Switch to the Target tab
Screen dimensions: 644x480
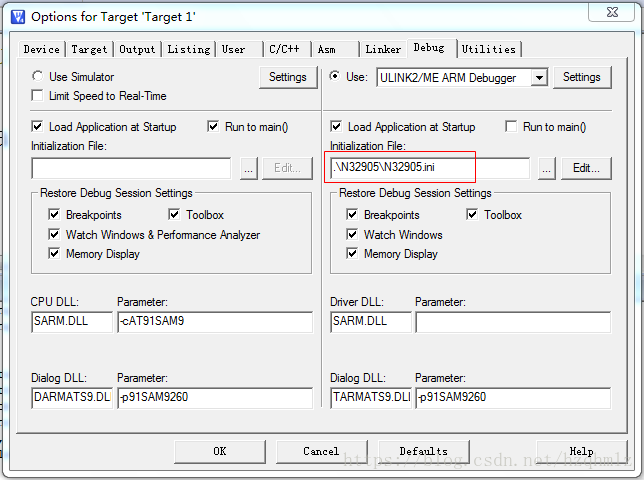click(x=89, y=49)
